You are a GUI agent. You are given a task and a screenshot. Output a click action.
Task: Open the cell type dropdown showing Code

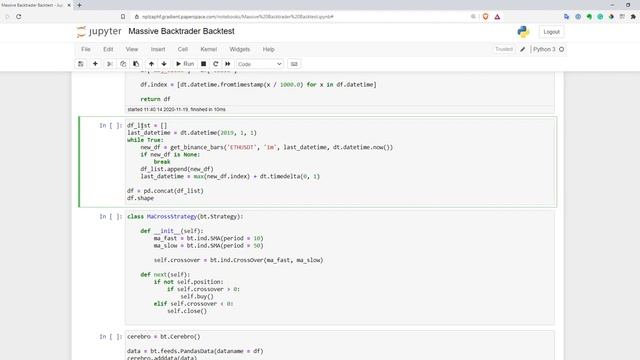click(260, 64)
